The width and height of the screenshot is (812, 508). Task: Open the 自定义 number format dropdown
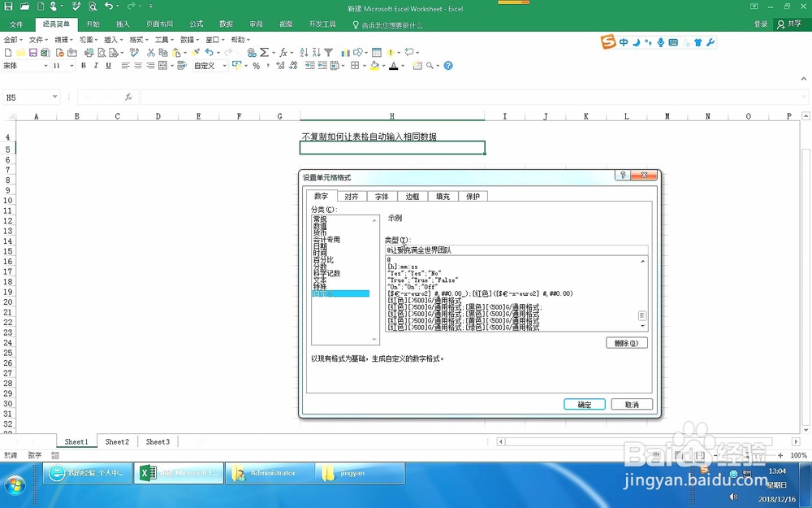[x=225, y=66]
